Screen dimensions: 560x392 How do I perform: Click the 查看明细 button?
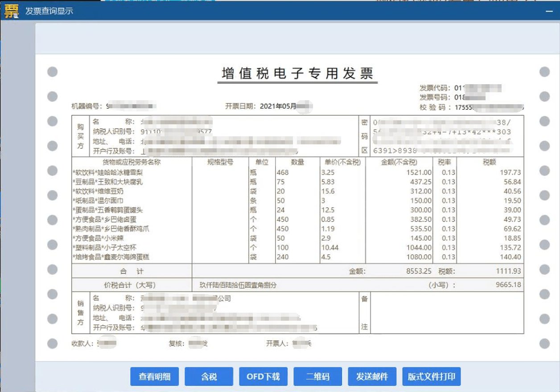pos(154,376)
